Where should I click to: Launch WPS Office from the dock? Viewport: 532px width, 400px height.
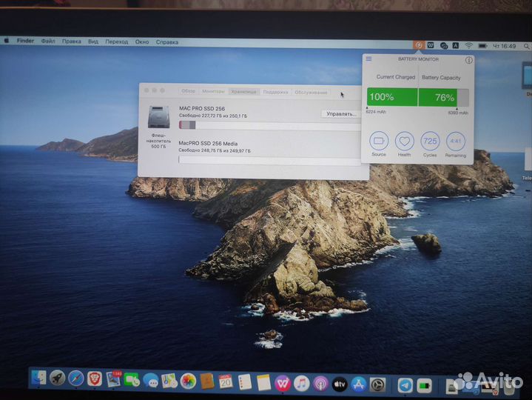(x=283, y=384)
